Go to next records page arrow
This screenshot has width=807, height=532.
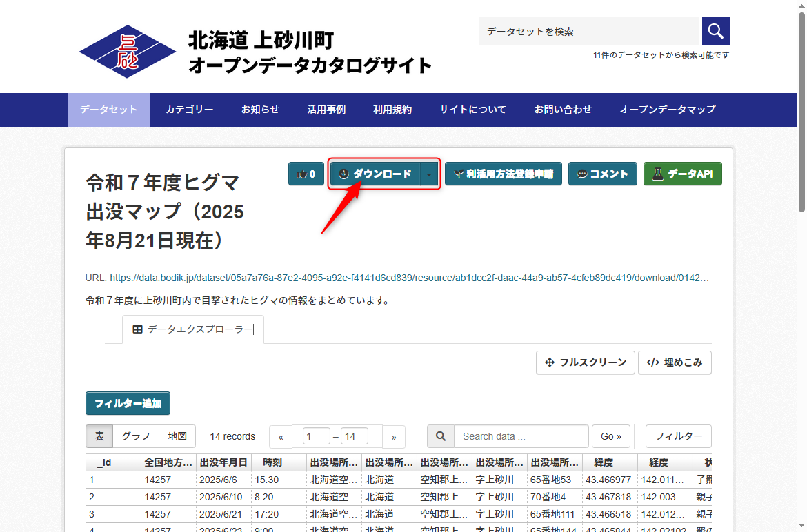pyautogui.click(x=394, y=437)
